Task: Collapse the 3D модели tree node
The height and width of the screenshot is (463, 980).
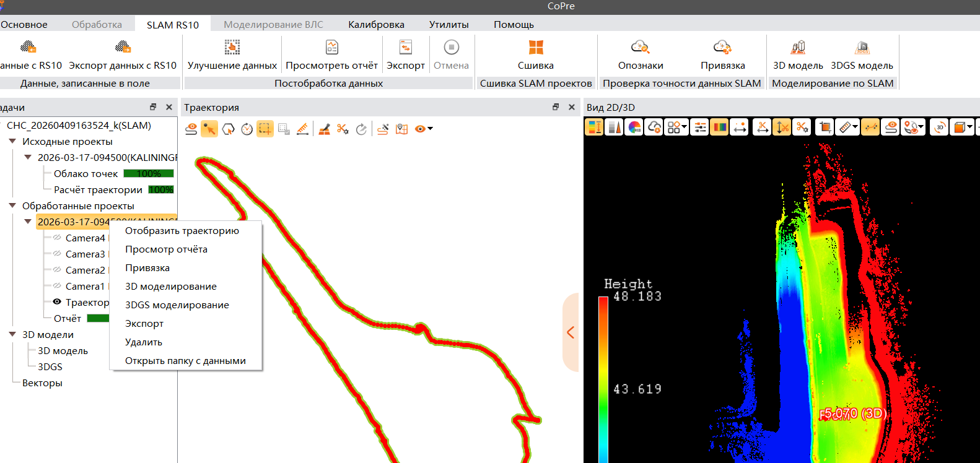Action: tap(12, 334)
